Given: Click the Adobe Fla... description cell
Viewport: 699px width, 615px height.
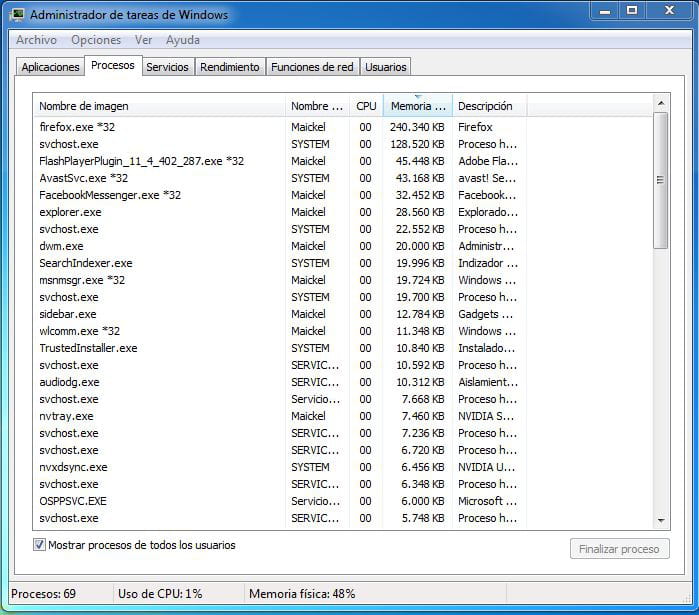Looking at the screenshot, I should (488, 161).
